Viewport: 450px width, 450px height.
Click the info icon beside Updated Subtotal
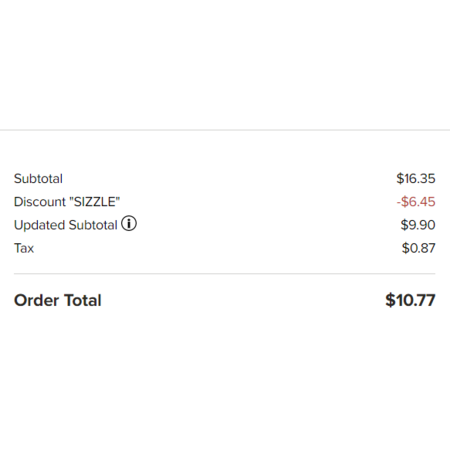point(129,223)
